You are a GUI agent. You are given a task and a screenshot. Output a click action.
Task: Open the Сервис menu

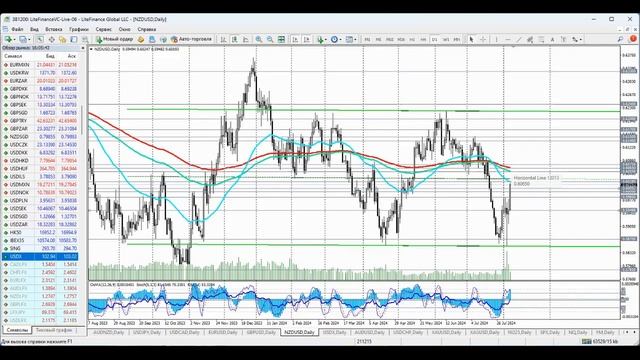pos(104,29)
